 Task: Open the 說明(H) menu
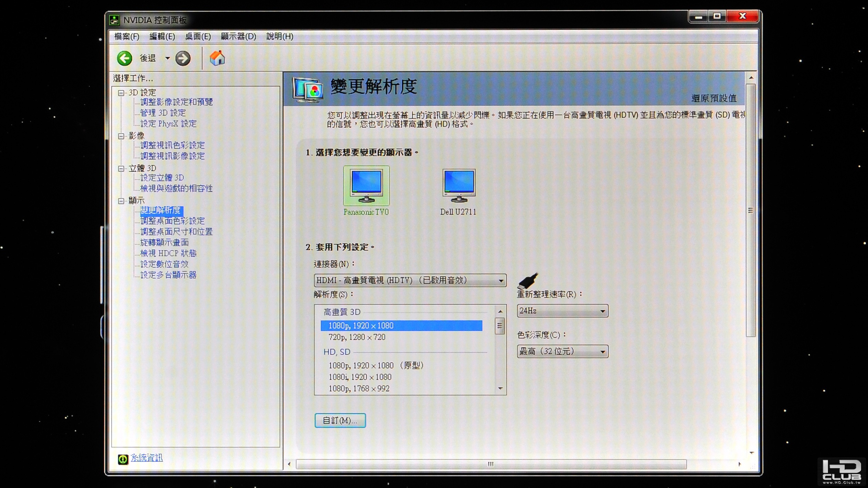coord(280,37)
